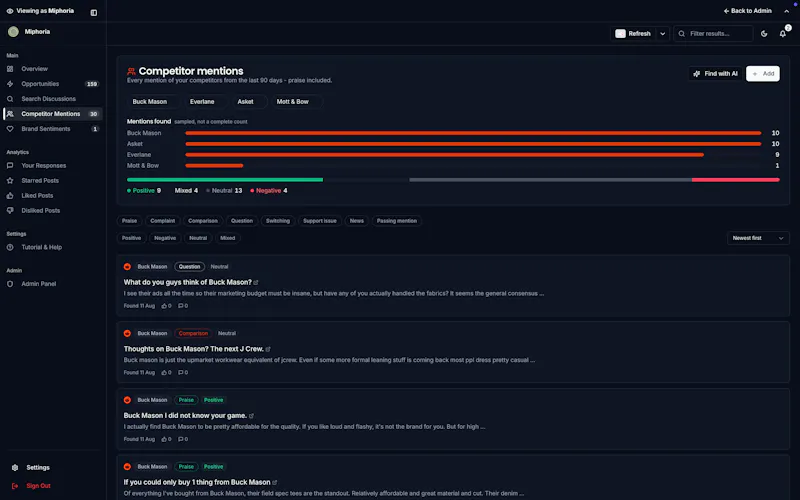
Task: Toggle the Passing mention filter chip
Action: (397, 221)
